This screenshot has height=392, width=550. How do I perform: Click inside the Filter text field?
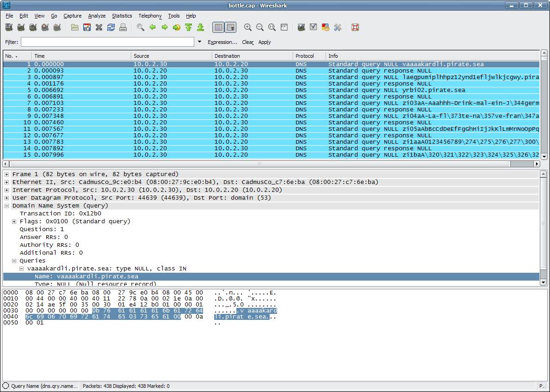pyautogui.click(x=107, y=42)
